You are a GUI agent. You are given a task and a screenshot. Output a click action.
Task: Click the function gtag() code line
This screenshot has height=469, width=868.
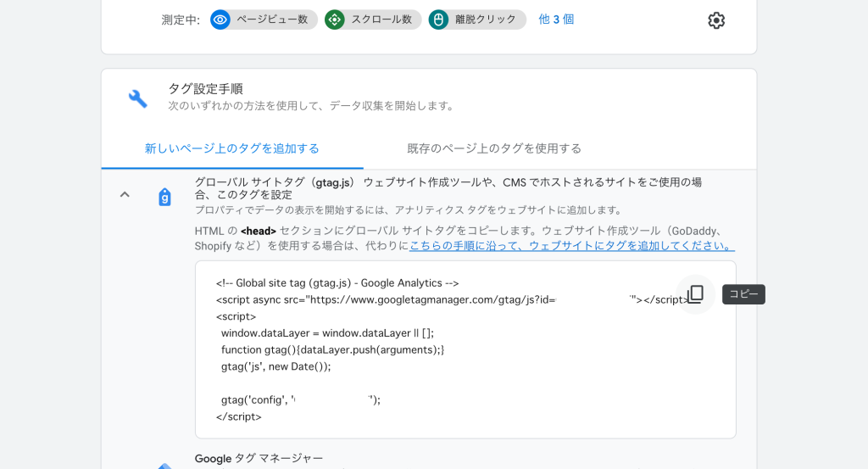point(332,349)
